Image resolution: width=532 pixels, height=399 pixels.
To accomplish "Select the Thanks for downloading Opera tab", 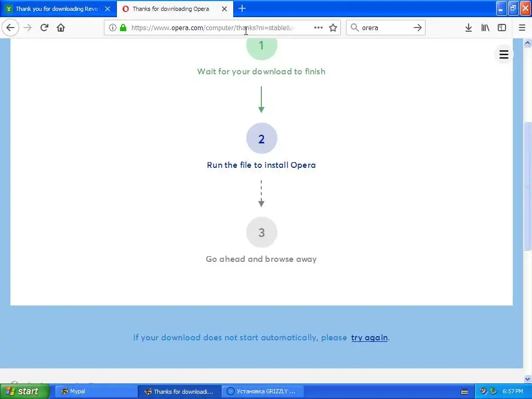I will [175, 9].
